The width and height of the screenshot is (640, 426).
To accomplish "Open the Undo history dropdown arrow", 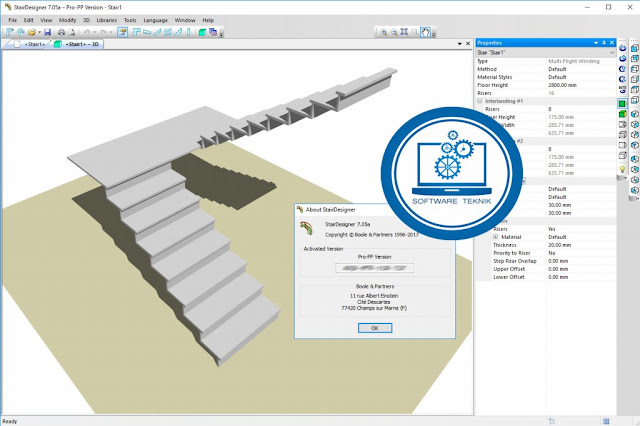I will point(95,32).
